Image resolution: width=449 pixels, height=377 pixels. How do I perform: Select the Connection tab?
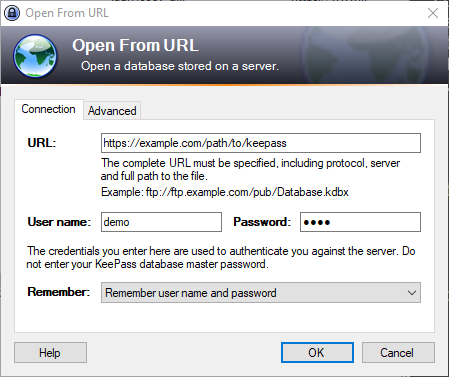49,109
